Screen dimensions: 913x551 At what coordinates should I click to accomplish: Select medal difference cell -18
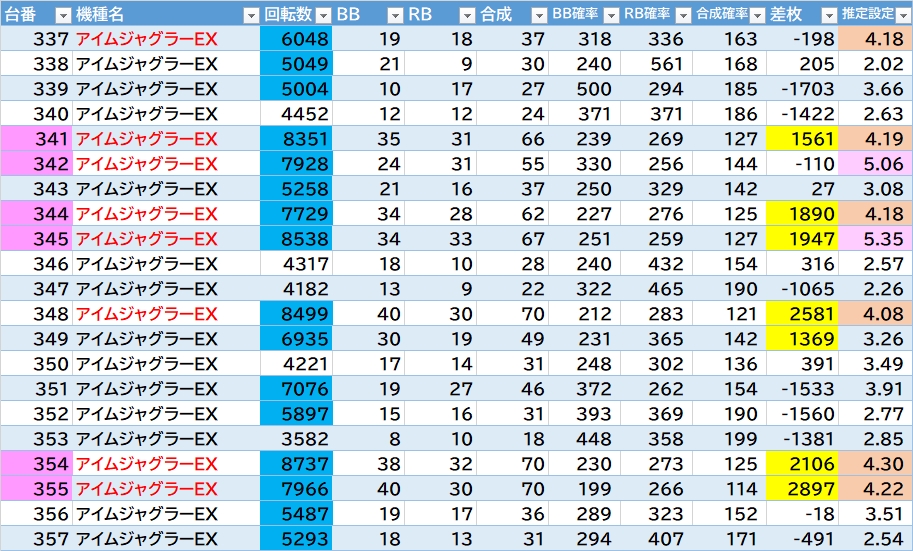[x=802, y=514]
